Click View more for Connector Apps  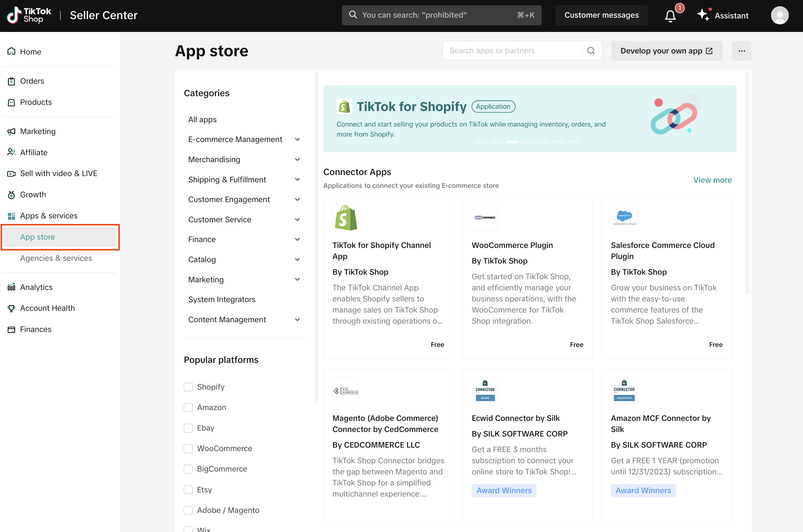tap(712, 180)
